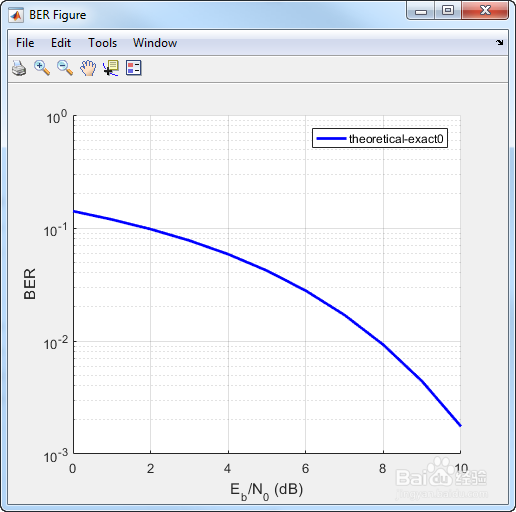Screen dimensions: 516x512
Task: Click the x-axis tick label 4
Action: [227, 469]
